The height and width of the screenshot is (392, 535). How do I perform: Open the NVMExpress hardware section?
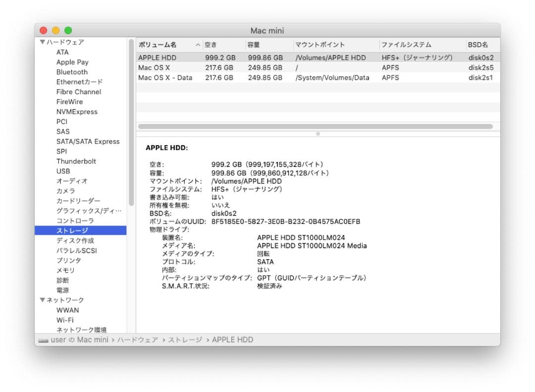(76, 112)
